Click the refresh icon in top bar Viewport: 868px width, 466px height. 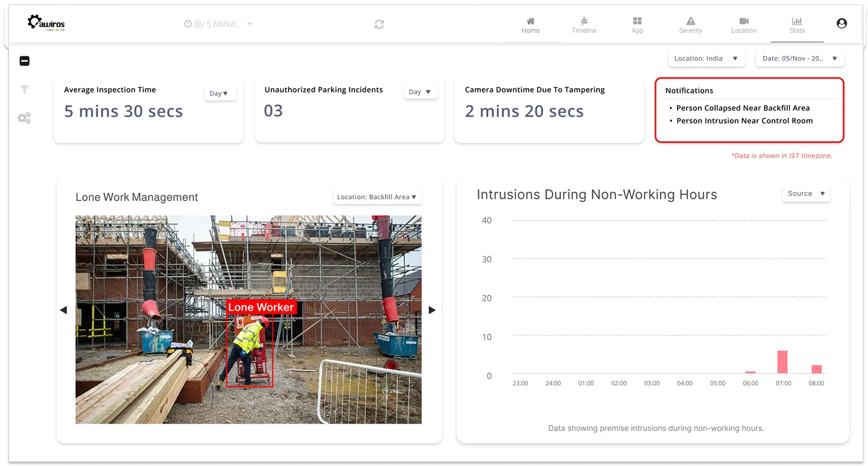(379, 24)
